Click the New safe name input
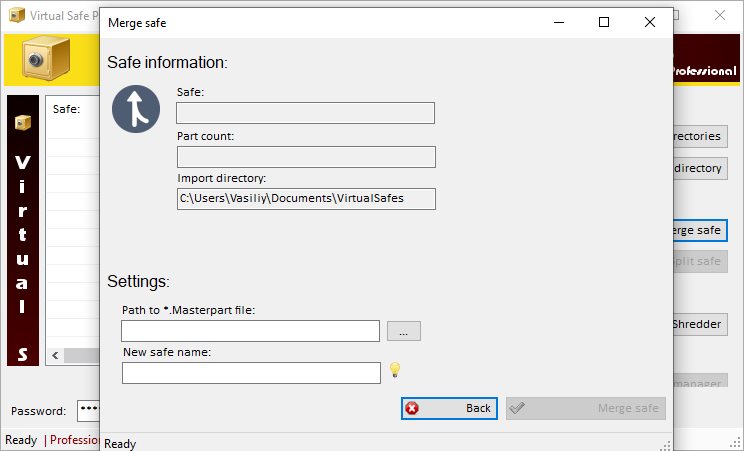Screen dimensions: 744x451 coord(251,373)
